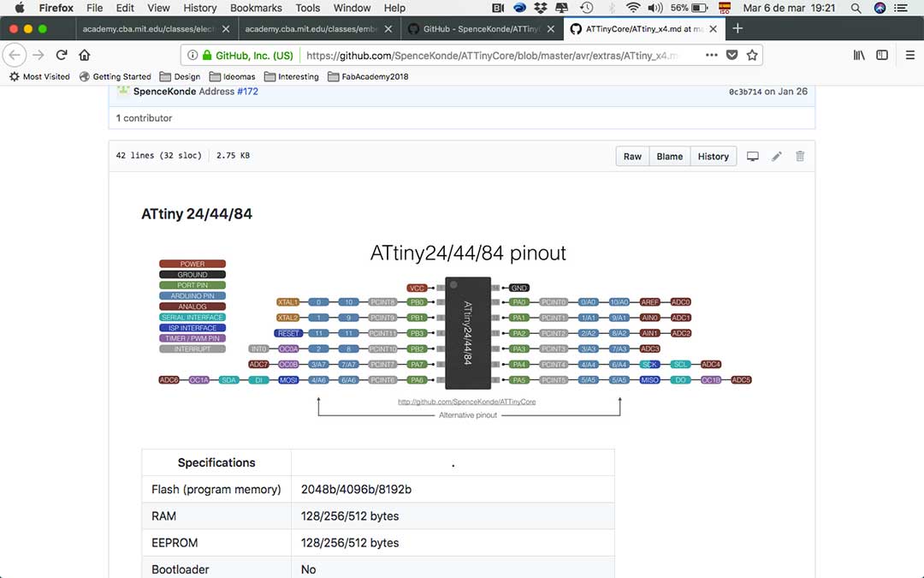Image resolution: width=924 pixels, height=578 pixels.
Task: Open the History menu
Action: 199,8
